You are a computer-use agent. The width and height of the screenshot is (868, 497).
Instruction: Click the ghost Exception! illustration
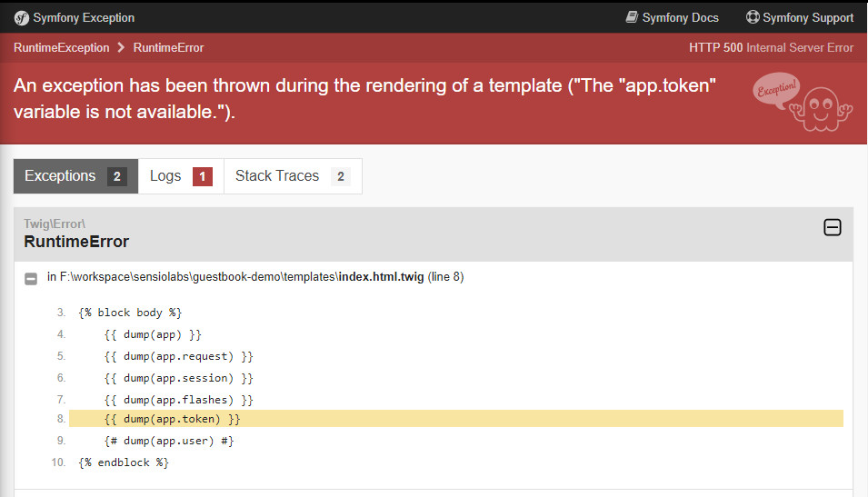click(x=803, y=103)
